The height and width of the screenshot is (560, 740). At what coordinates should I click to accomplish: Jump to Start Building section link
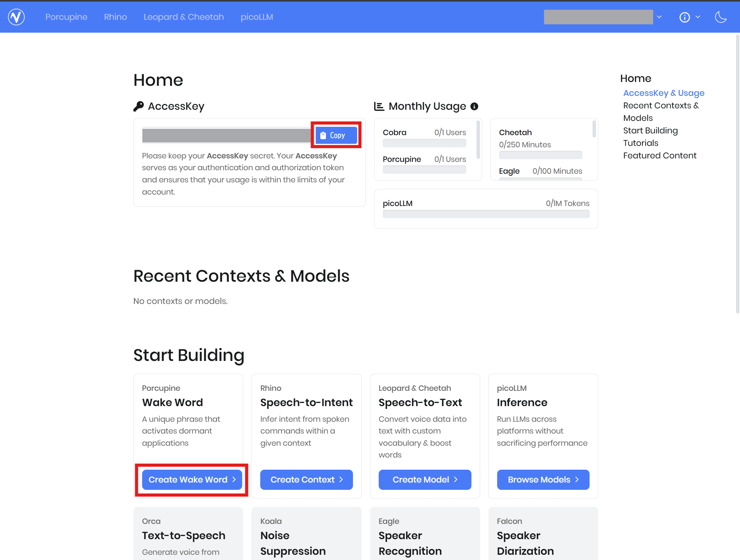(x=650, y=131)
